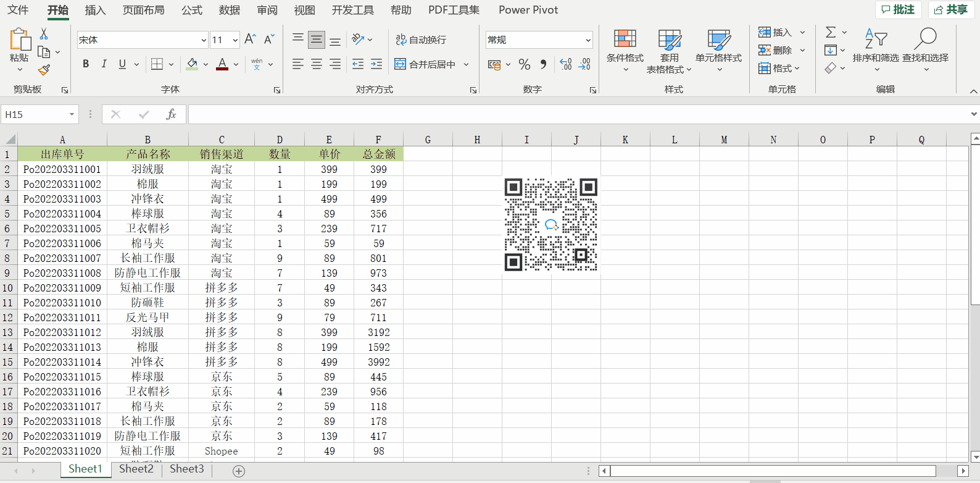Viewport: 980px width, 483px height.
Task: Collapse the ribbon
Action: pos(973,91)
